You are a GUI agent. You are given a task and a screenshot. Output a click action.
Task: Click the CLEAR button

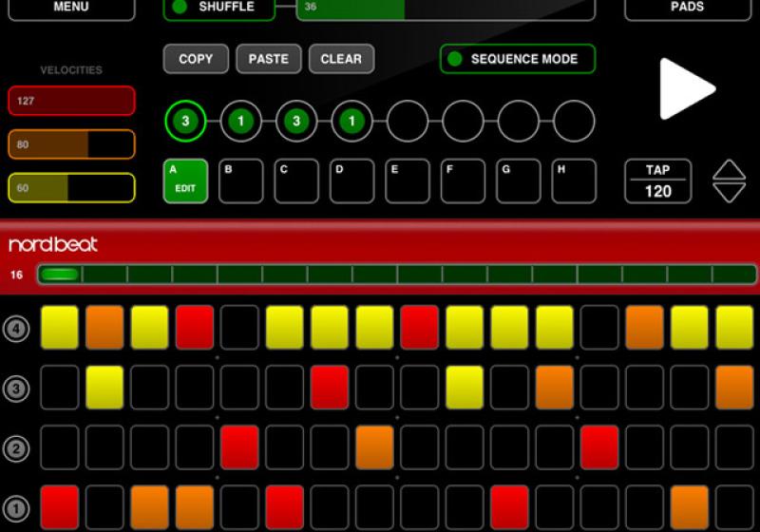(341, 59)
